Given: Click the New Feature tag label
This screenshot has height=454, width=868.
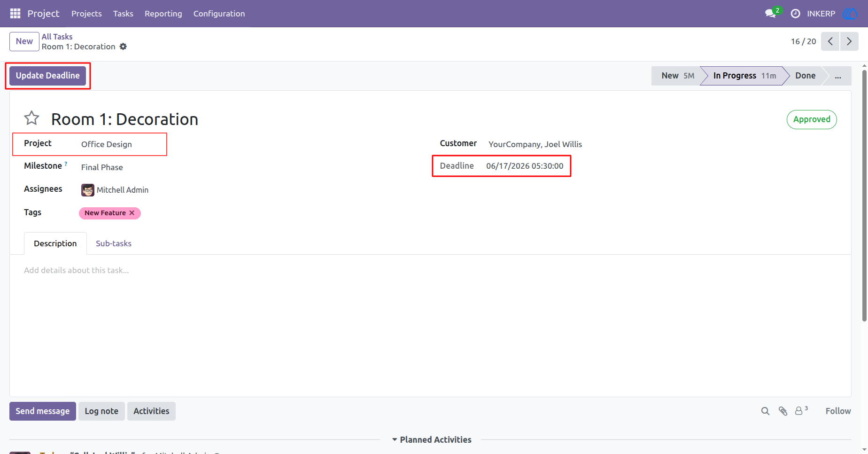Looking at the screenshot, I should pyautogui.click(x=105, y=213).
